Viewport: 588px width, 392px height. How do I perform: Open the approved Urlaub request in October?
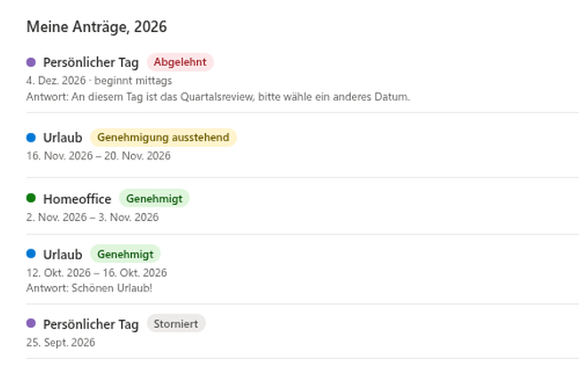click(x=62, y=255)
